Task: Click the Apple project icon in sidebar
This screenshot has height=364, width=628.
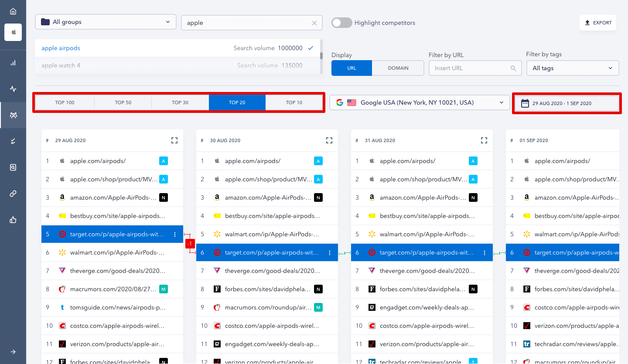Action: [13, 32]
